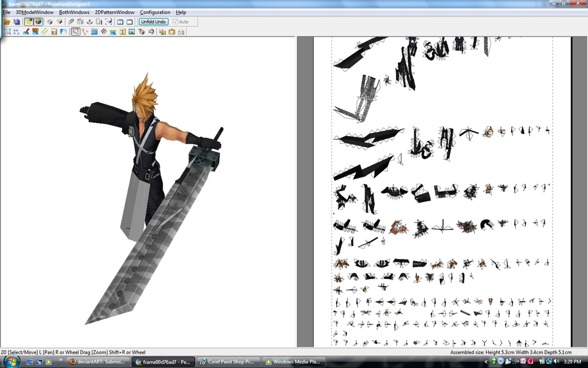Click the gray open-box icon in top toolbar

(x=50, y=22)
